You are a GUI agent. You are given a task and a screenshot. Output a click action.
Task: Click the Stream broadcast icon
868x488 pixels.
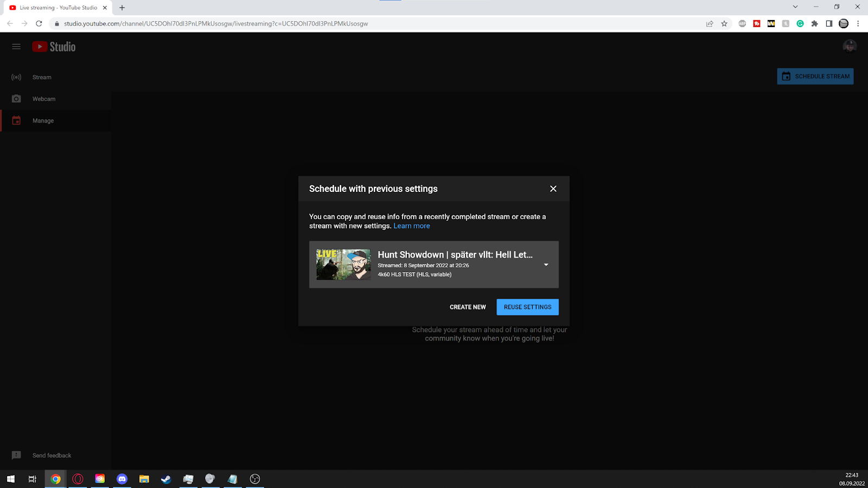(x=16, y=77)
